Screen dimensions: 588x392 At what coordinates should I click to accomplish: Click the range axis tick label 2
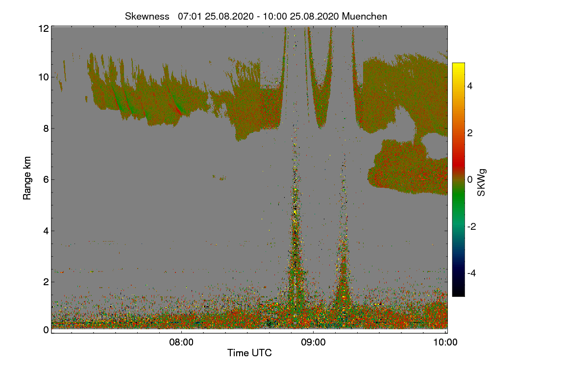click(x=46, y=282)
